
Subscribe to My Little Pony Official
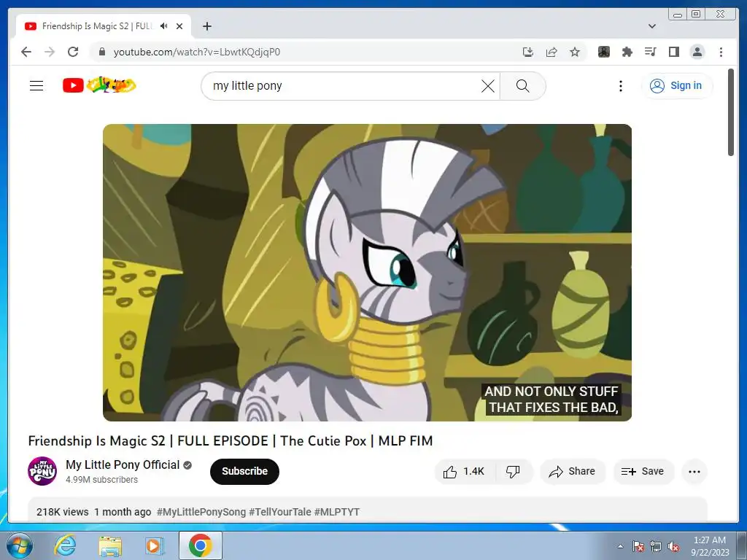[x=244, y=472]
